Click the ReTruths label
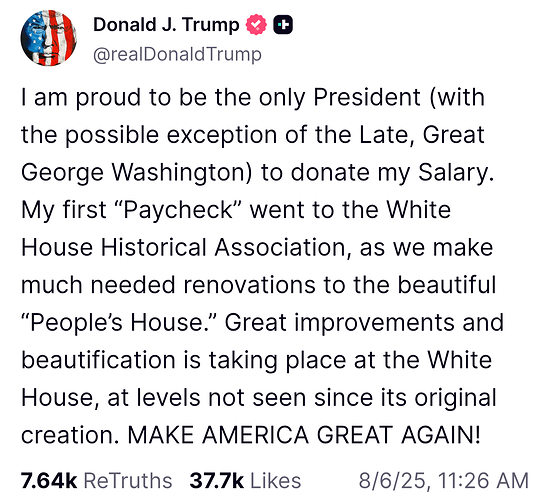This screenshot has height=500, width=551. click(128, 481)
